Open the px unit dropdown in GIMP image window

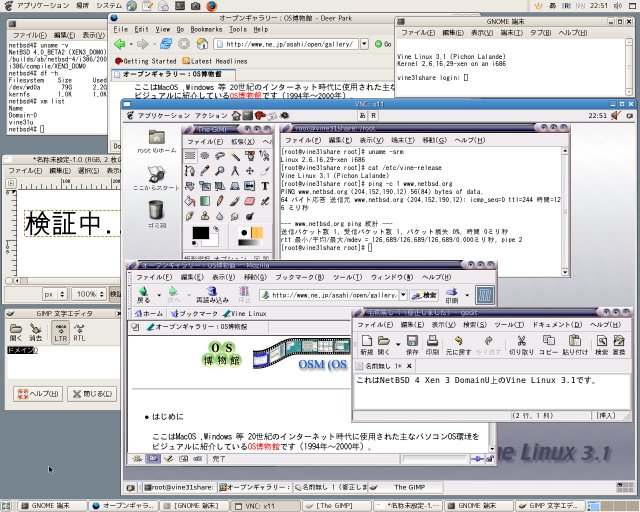(54, 294)
